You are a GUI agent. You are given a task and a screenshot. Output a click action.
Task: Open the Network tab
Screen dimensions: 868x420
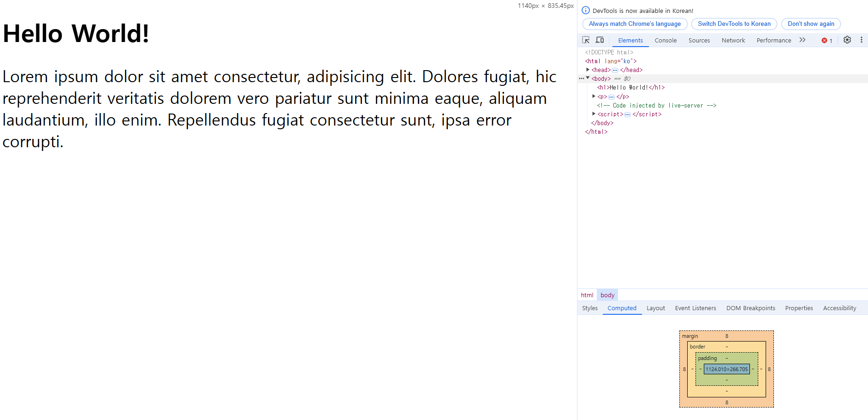tap(733, 41)
